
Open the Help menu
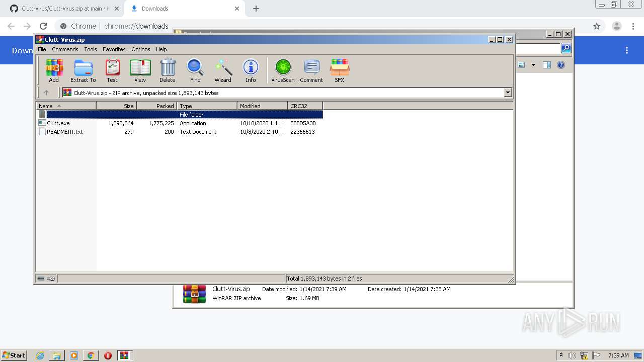[161, 49]
